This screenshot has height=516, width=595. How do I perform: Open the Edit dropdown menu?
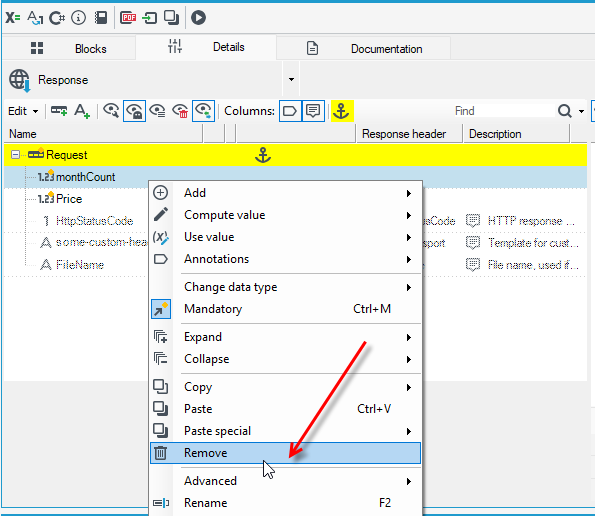coord(23,111)
